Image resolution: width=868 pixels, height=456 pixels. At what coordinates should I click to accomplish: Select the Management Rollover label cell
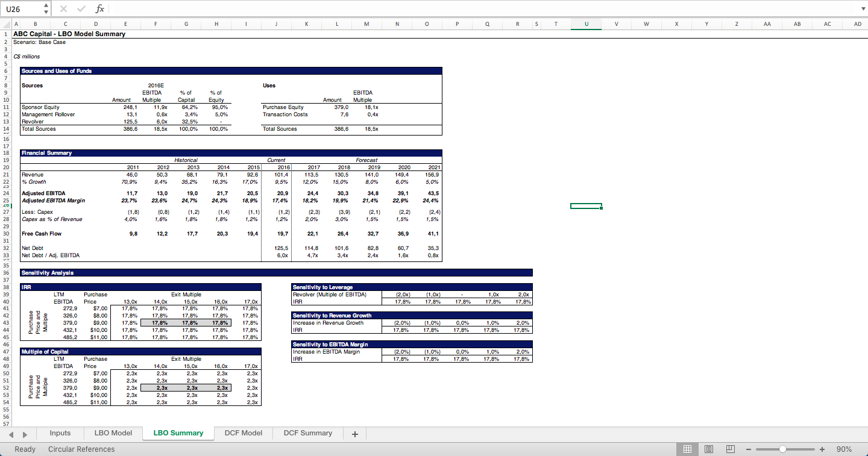coord(48,114)
